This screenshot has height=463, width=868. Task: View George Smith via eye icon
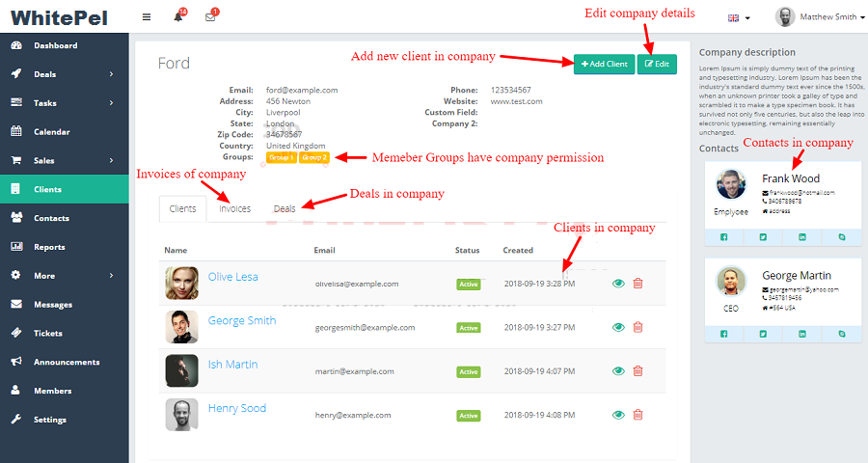[618, 327]
